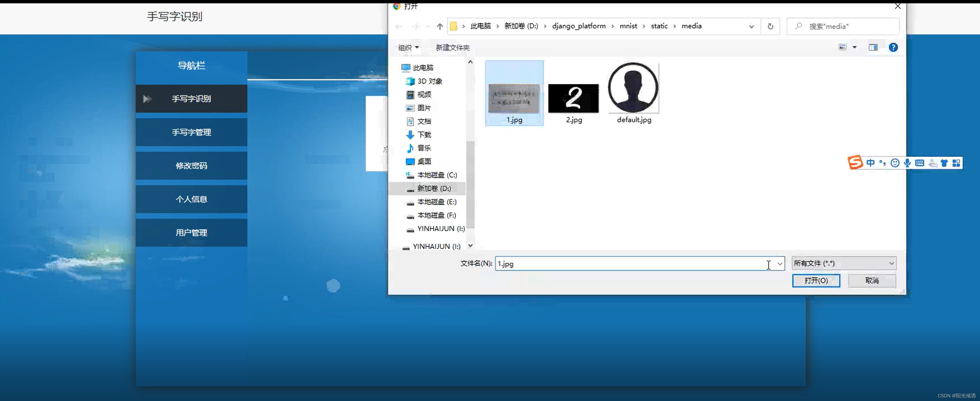Viewport: 980px width, 401px height.
Task: Expand the view options dropdown arrow
Action: [x=854, y=48]
